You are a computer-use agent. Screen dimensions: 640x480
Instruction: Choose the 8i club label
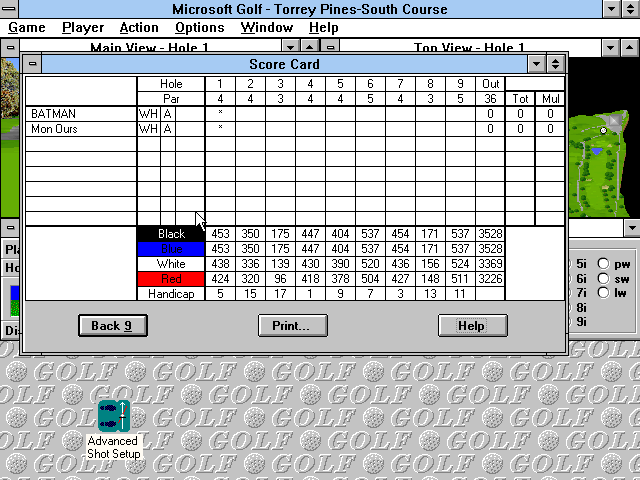click(x=581, y=307)
